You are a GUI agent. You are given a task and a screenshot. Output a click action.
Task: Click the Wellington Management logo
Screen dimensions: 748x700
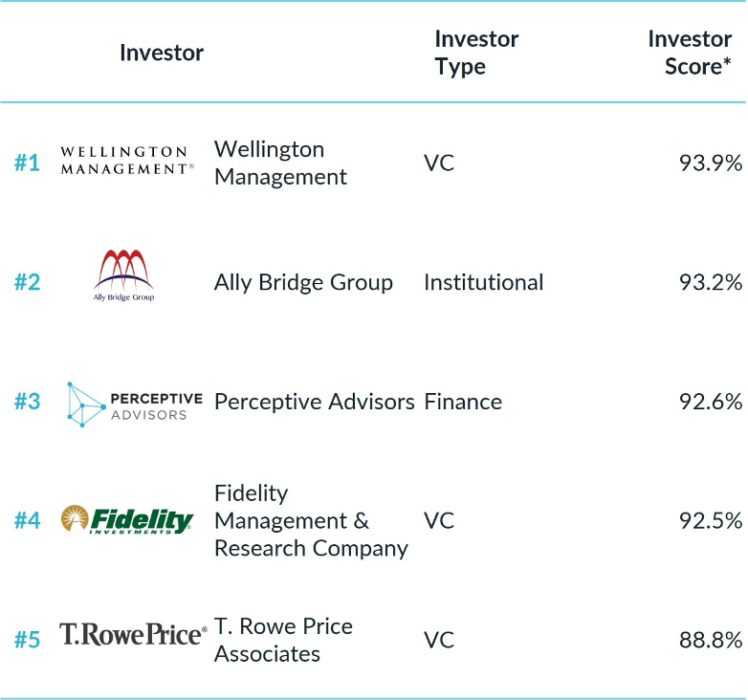pos(125,161)
